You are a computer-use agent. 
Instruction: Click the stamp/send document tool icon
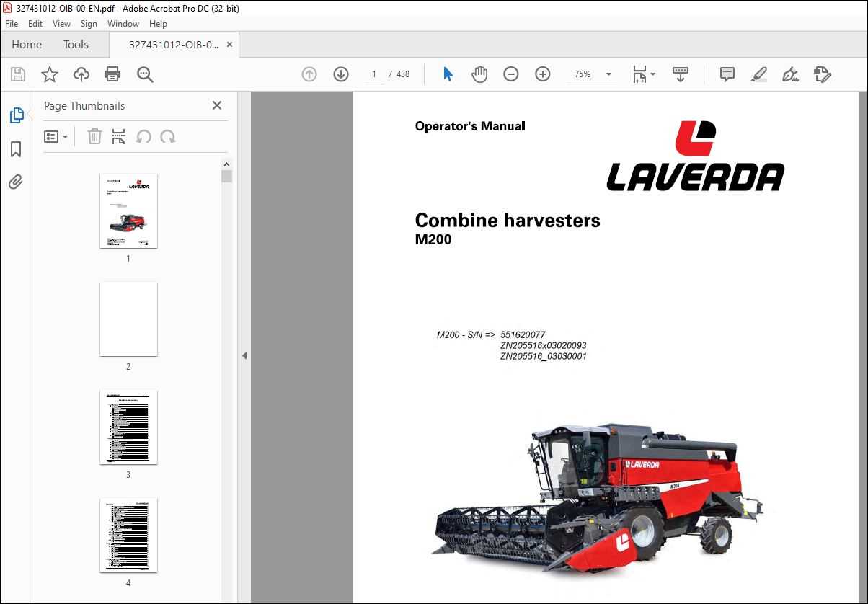[x=822, y=74]
